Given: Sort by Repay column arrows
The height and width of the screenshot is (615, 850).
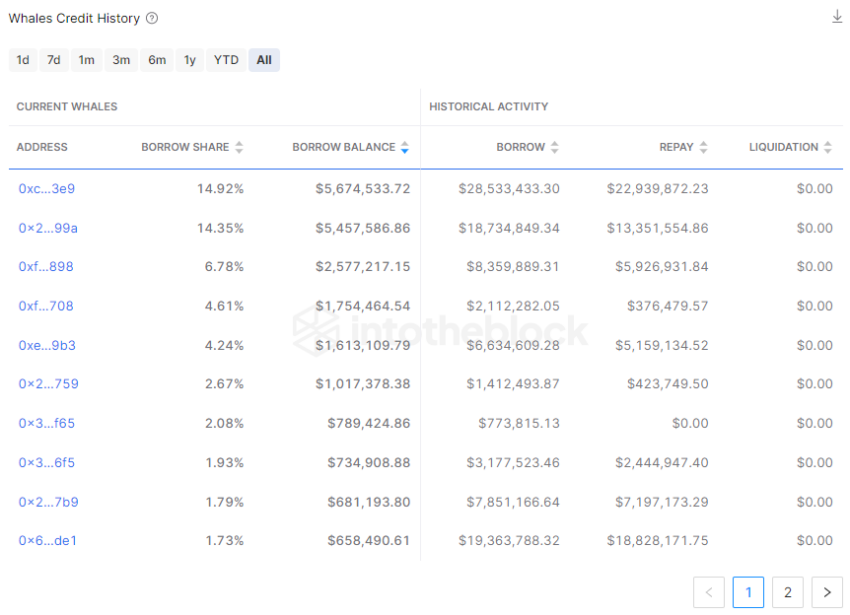Looking at the screenshot, I should tap(703, 147).
